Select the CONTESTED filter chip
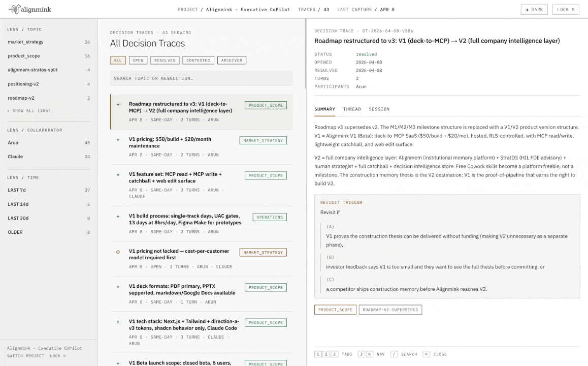The image size is (588, 366). click(x=199, y=60)
